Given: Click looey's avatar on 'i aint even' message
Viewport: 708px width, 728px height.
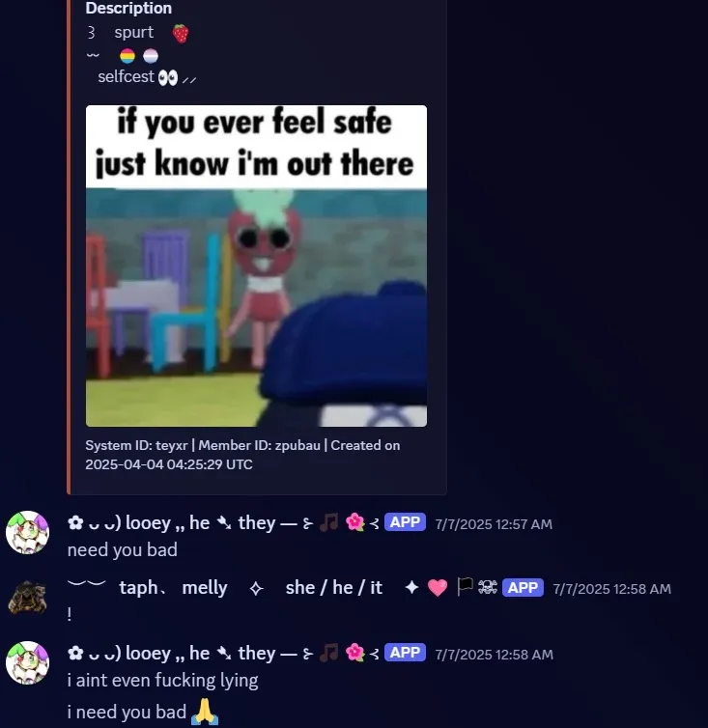Looking at the screenshot, I should point(27,662).
